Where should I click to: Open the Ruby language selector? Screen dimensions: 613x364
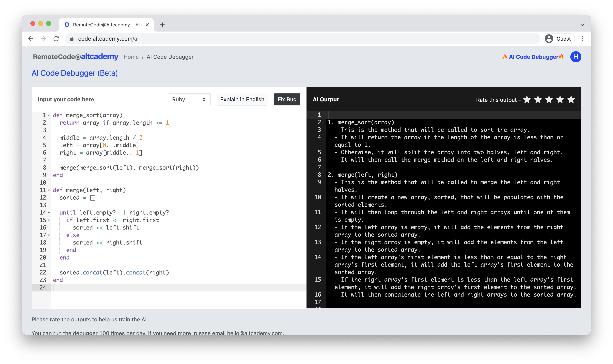189,99
